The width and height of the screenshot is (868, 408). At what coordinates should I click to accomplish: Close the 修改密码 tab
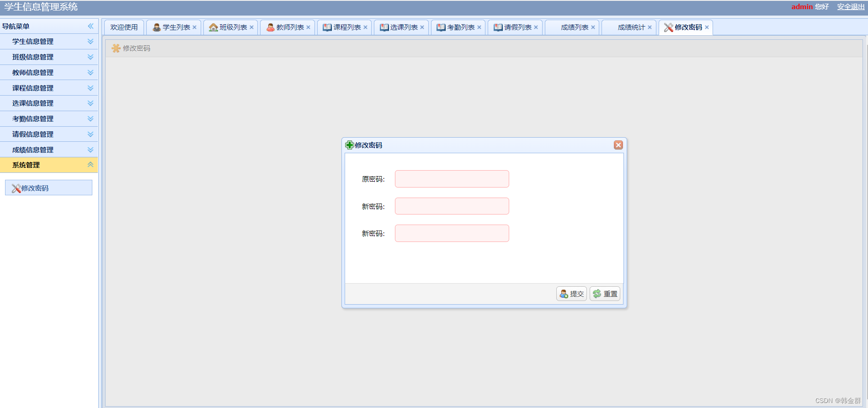pos(707,27)
